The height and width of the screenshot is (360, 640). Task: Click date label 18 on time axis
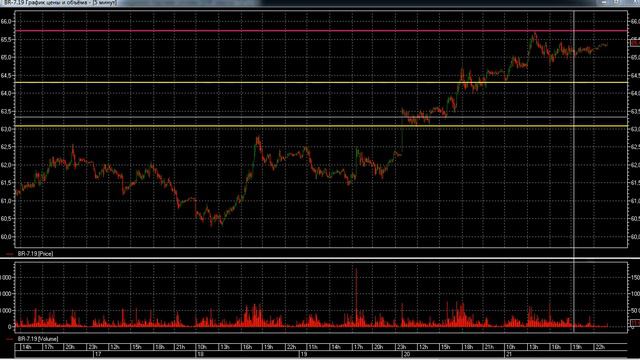(x=200, y=354)
